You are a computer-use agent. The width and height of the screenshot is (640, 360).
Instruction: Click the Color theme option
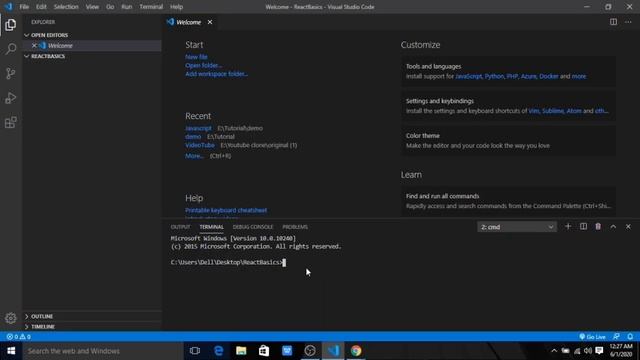click(x=509, y=140)
